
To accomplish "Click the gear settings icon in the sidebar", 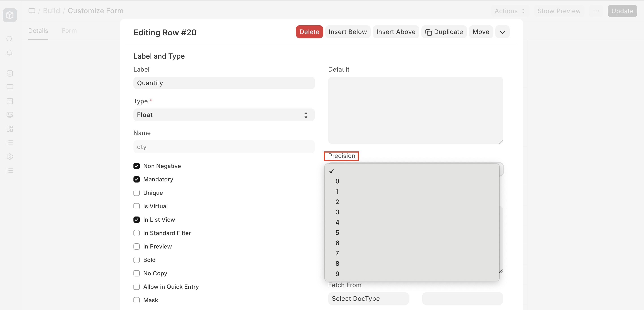I will coord(10,157).
